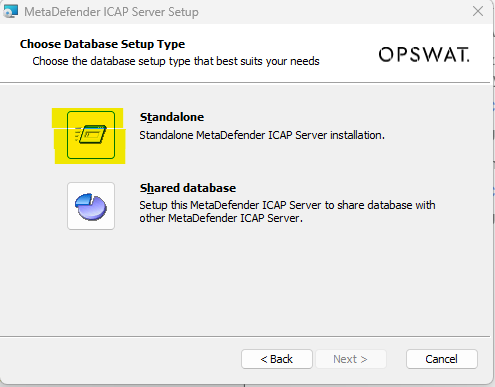The width and height of the screenshot is (495, 387).
Task: Click the greyed-out Next button
Action: [x=351, y=359]
